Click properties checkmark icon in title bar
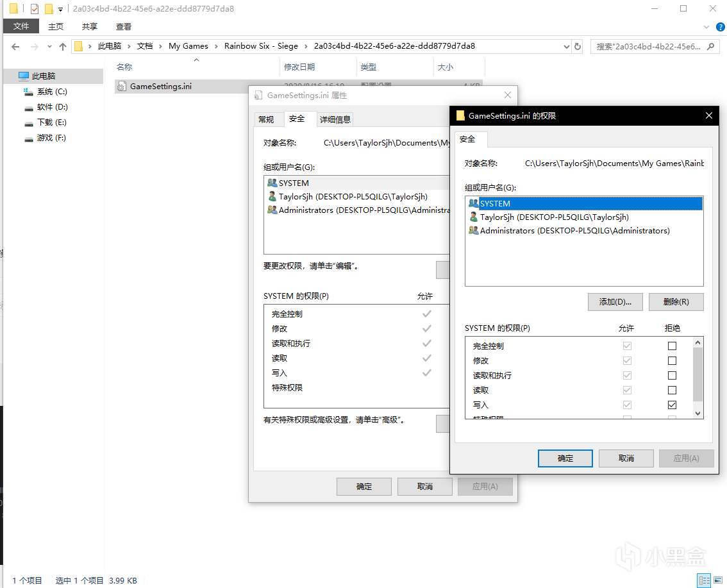 tap(35, 9)
